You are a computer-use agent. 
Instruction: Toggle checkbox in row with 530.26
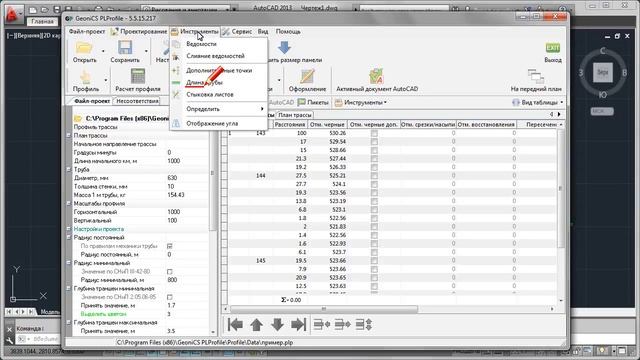click(x=374, y=133)
